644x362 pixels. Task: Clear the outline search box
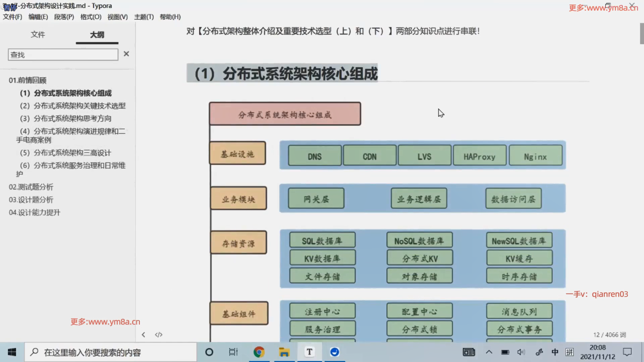point(126,54)
